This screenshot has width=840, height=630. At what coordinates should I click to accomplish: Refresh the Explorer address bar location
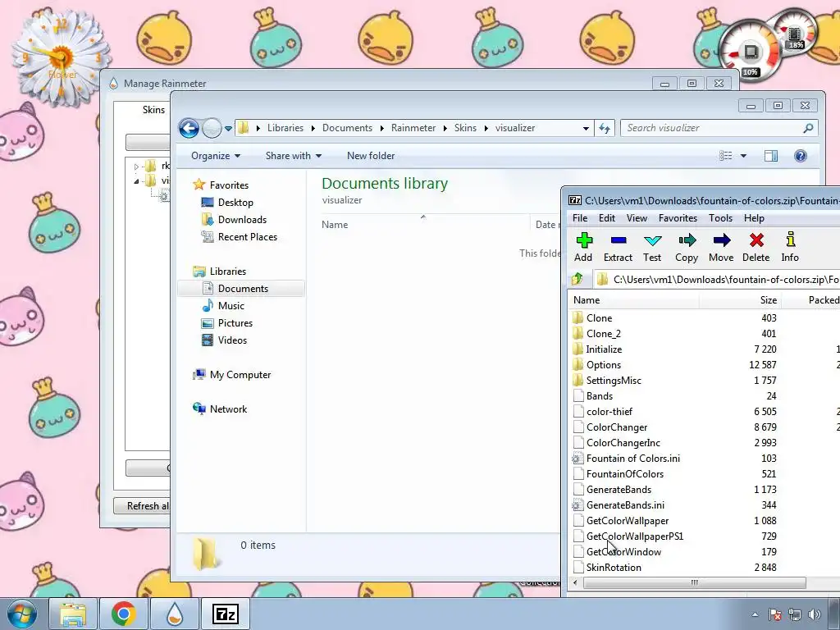tap(605, 128)
